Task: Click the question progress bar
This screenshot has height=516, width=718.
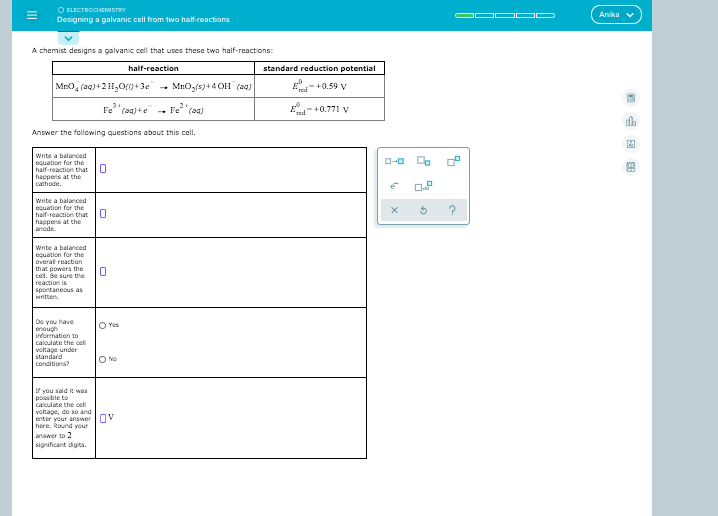Action: [505, 16]
